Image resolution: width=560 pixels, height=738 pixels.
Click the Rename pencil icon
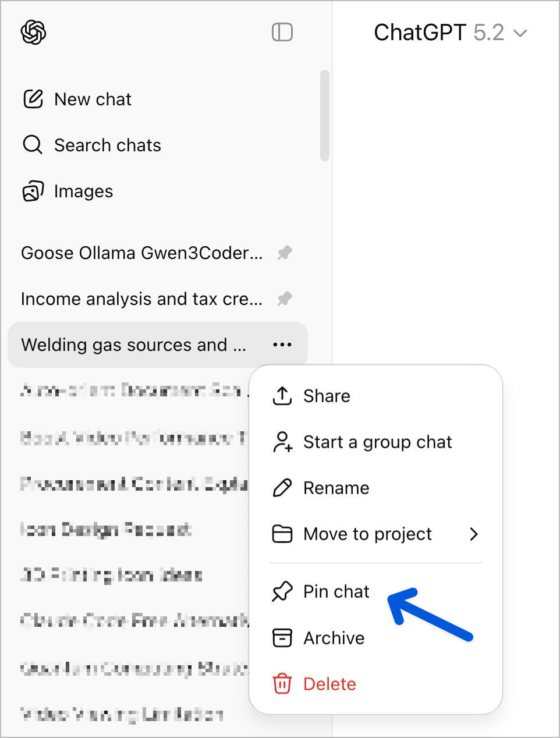coord(282,488)
